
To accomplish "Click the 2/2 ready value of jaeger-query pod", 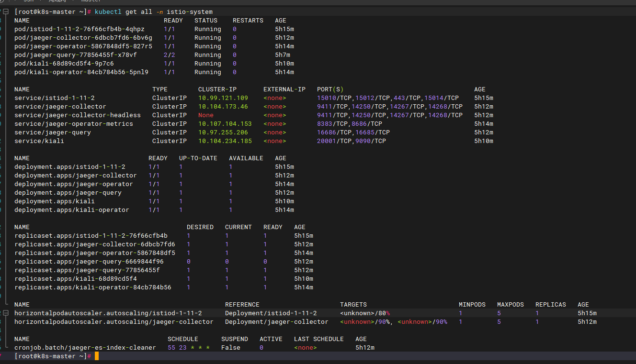I will coord(170,55).
